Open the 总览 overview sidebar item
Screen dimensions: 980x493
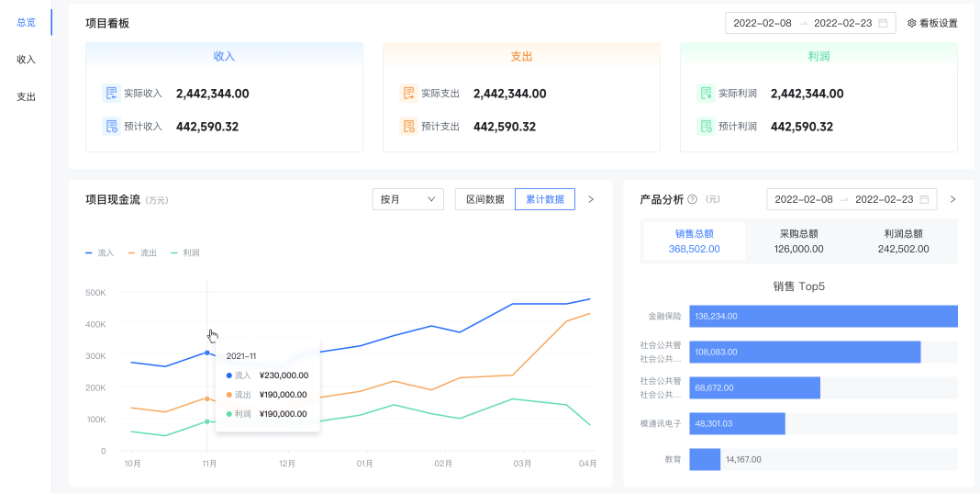(27, 23)
